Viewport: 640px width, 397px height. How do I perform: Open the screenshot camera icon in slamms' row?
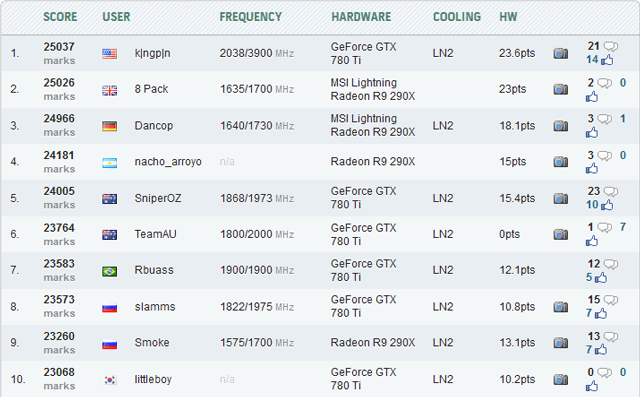561,307
